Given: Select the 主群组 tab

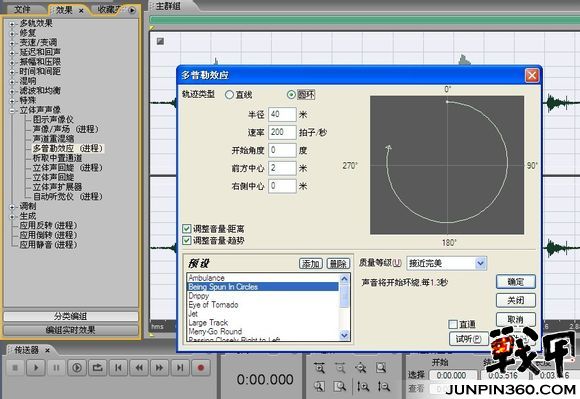Looking at the screenshot, I should coord(168,6).
